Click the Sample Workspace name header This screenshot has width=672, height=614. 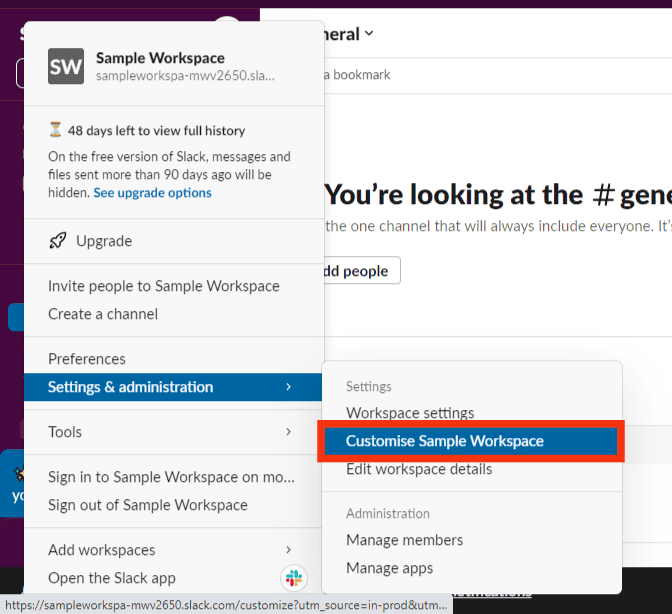[160, 58]
